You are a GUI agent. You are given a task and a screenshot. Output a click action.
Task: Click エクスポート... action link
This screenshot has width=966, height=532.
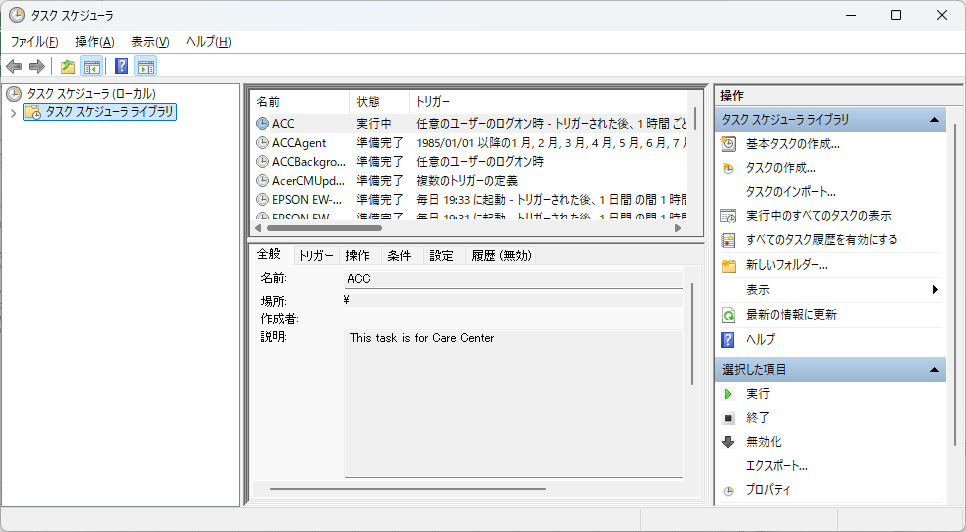776,466
